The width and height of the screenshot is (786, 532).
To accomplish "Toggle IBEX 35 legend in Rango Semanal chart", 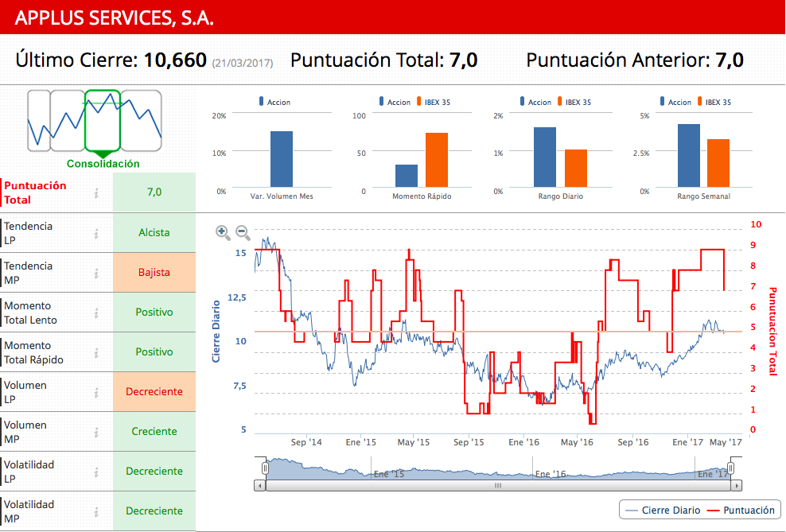I will tap(714, 102).
